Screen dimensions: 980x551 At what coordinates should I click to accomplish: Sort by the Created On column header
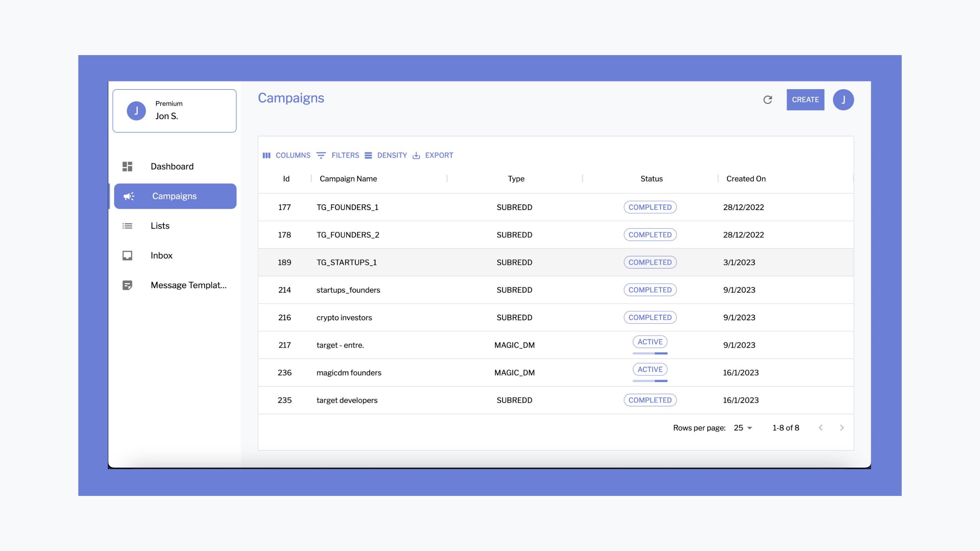pos(746,179)
